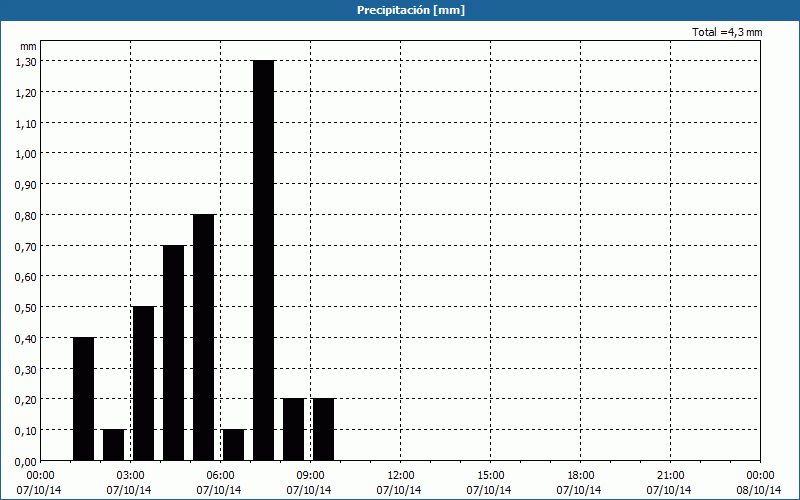
Task: Click the 15:00 time axis label
Action: 490,476
